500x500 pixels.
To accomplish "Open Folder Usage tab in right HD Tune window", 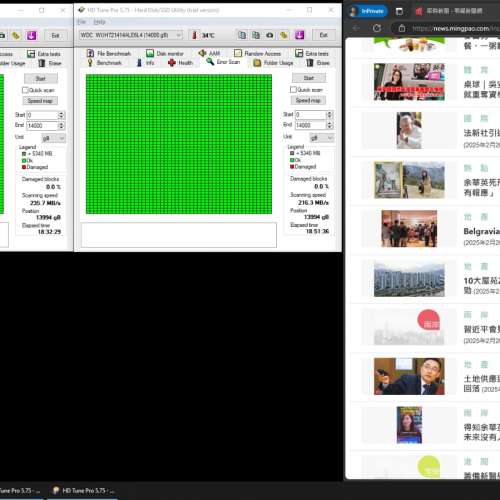I will pos(273,63).
